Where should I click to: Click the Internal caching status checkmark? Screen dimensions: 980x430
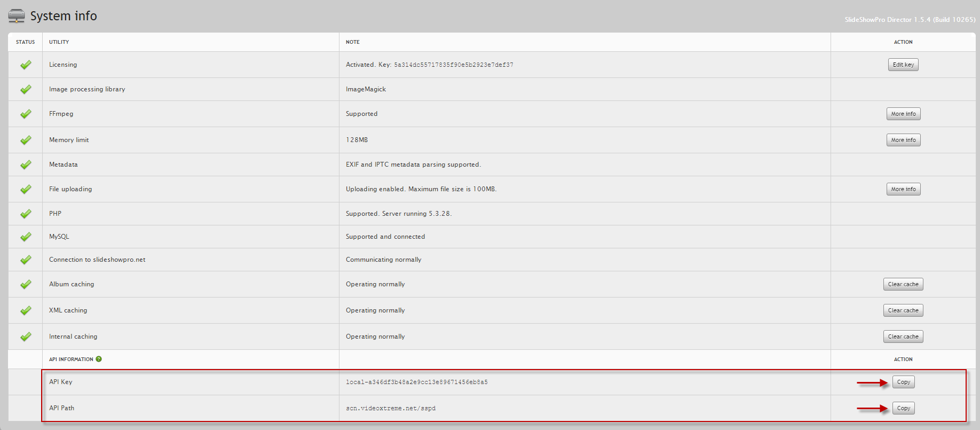point(26,337)
